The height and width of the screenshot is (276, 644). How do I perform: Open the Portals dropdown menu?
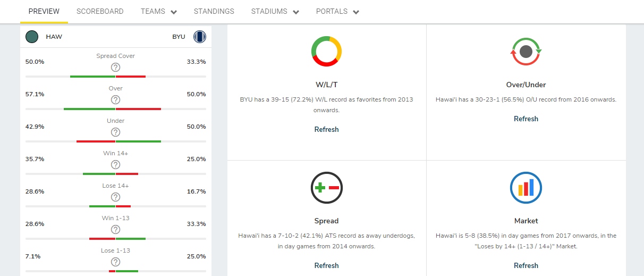[337, 12]
